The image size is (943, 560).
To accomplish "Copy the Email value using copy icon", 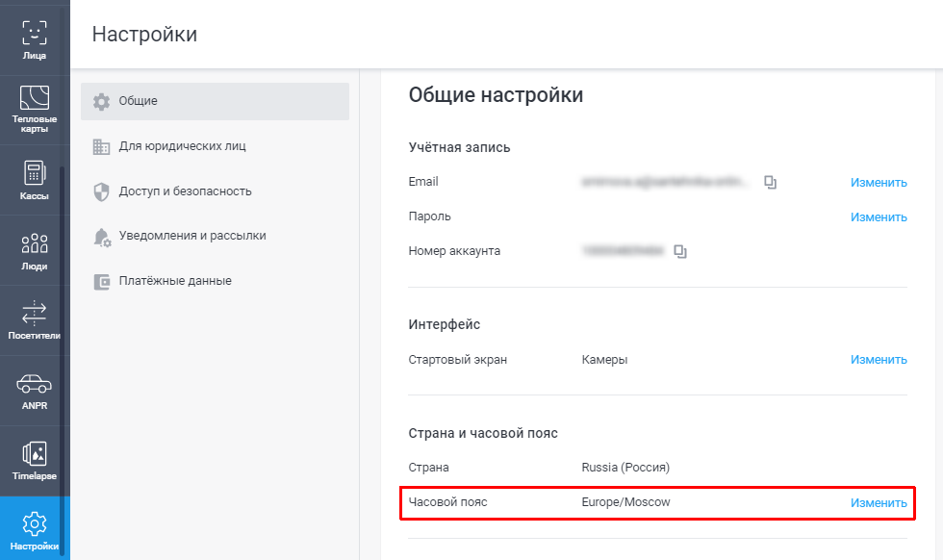I will coord(770,182).
